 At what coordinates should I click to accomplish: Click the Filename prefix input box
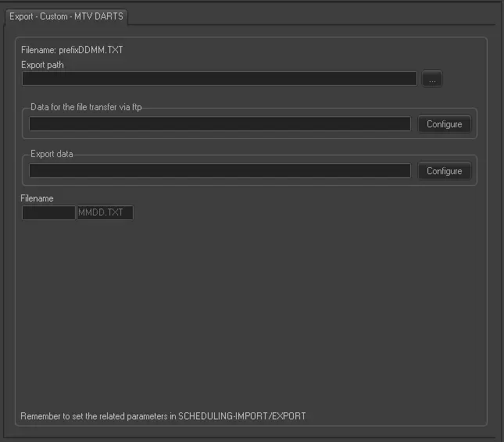[x=48, y=212]
